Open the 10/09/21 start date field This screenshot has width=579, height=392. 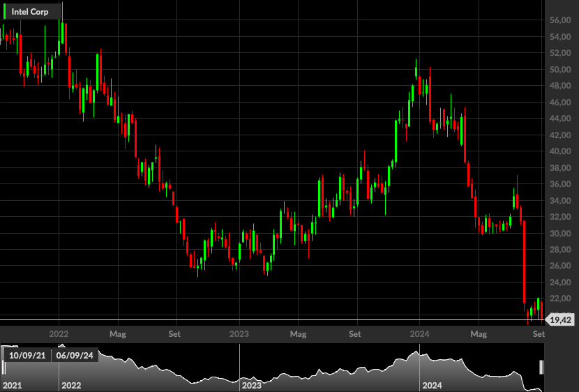[x=27, y=356]
